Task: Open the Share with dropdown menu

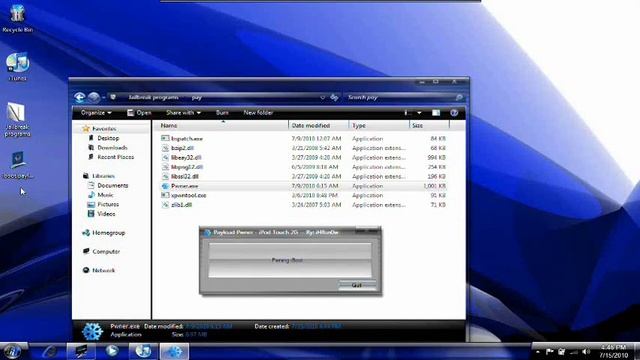Action: point(183,113)
